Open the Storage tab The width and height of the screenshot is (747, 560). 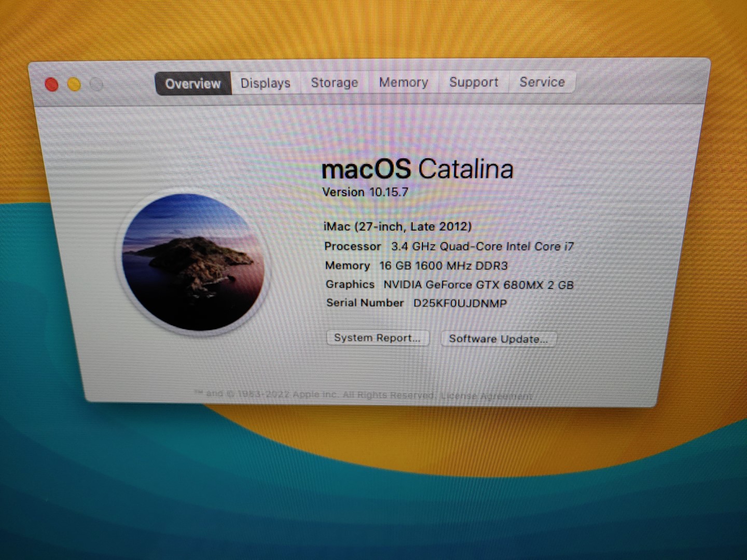pyautogui.click(x=334, y=82)
